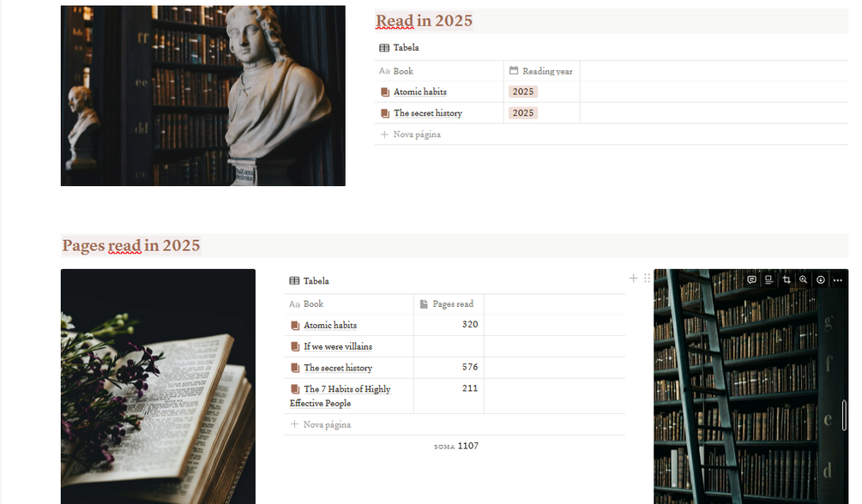
Task: Click the page icon of Pages read column
Action: [424, 304]
